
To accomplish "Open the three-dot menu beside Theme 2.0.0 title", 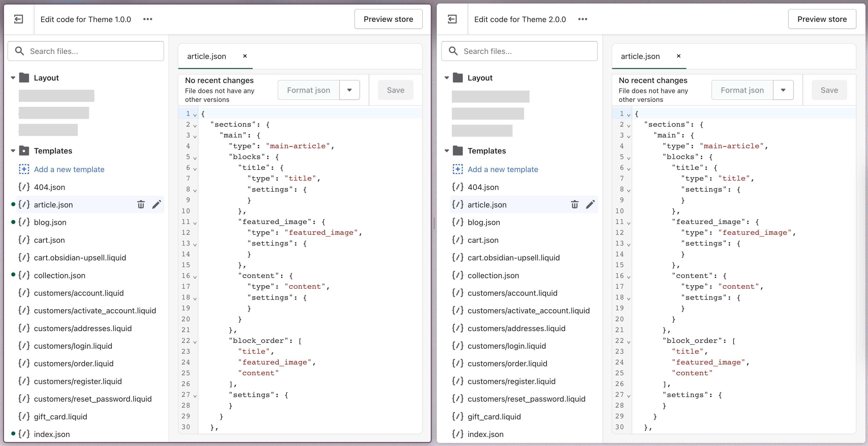I will coord(583,19).
